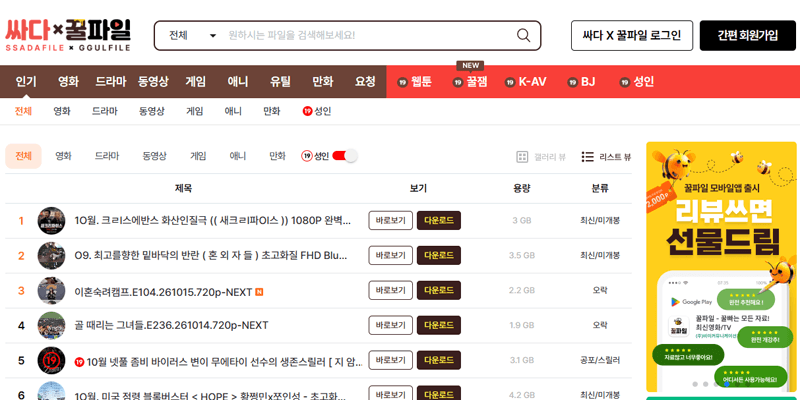
Task: Click 간편 회원가입 button
Action: pos(747,35)
